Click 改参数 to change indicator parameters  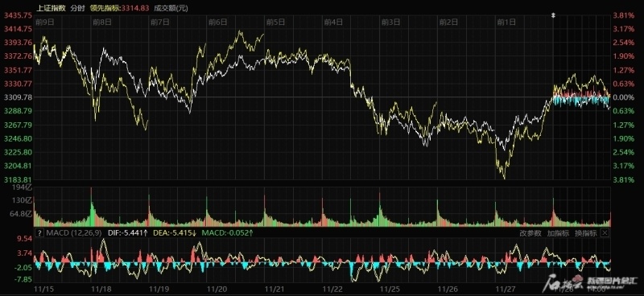[530, 233]
